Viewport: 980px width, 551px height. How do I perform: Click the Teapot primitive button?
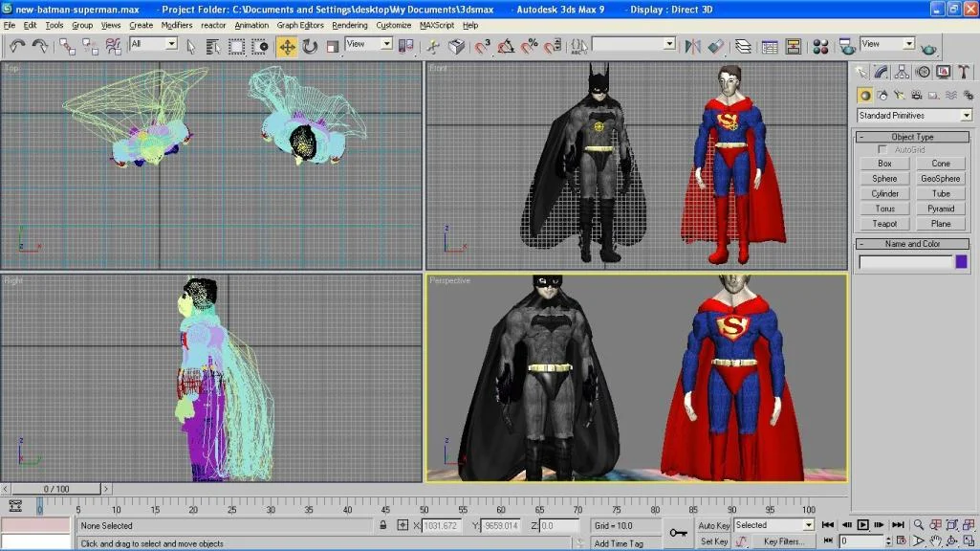tap(884, 224)
